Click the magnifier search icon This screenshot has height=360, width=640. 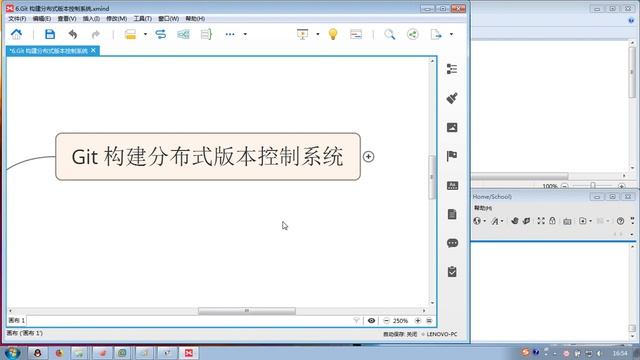(389, 34)
